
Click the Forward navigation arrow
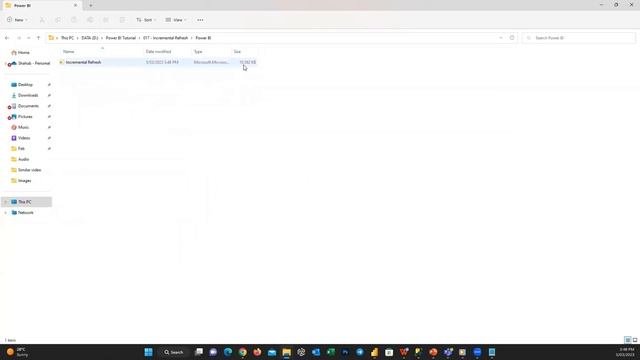[19, 38]
